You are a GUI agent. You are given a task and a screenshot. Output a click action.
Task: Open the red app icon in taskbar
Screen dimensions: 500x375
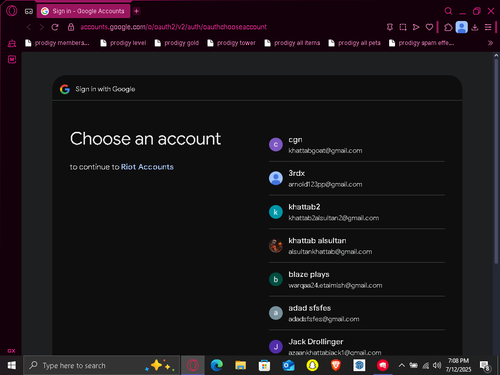click(383, 365)
